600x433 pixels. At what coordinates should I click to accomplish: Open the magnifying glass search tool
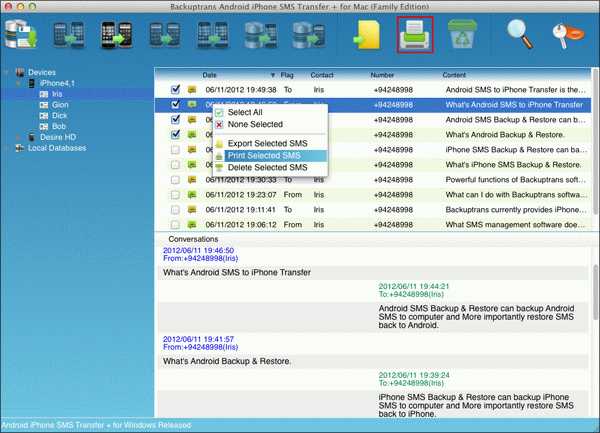(519, 34)
